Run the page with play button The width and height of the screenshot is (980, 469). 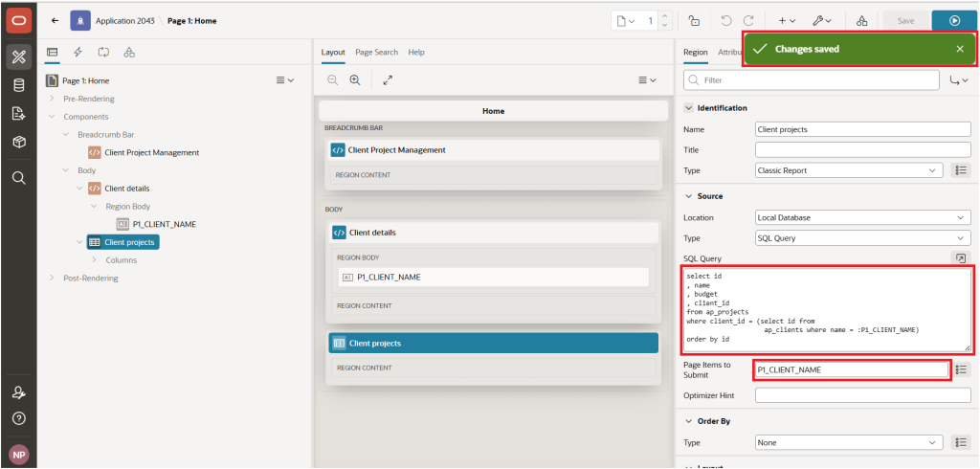pos(954,21)
